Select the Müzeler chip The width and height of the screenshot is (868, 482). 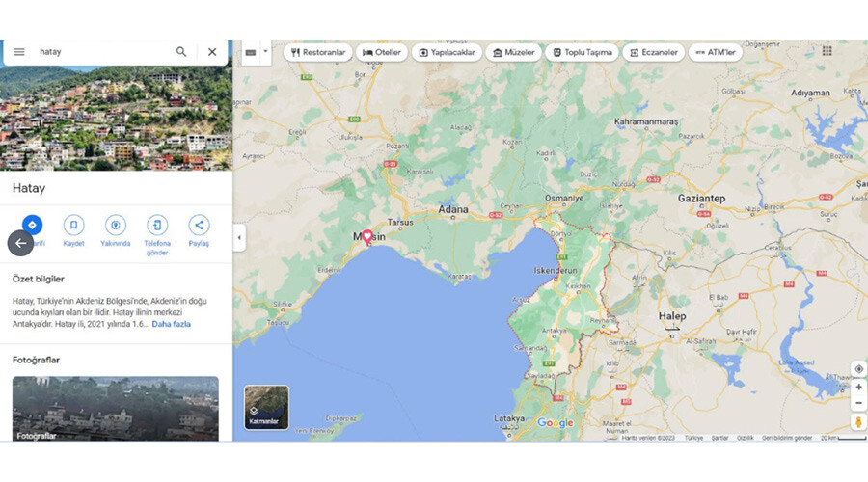coord(513,53)
